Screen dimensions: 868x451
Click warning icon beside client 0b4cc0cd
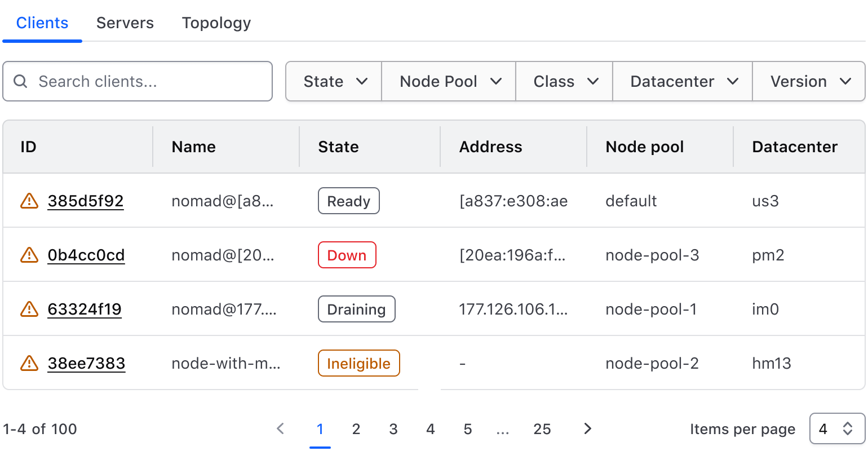29,255
